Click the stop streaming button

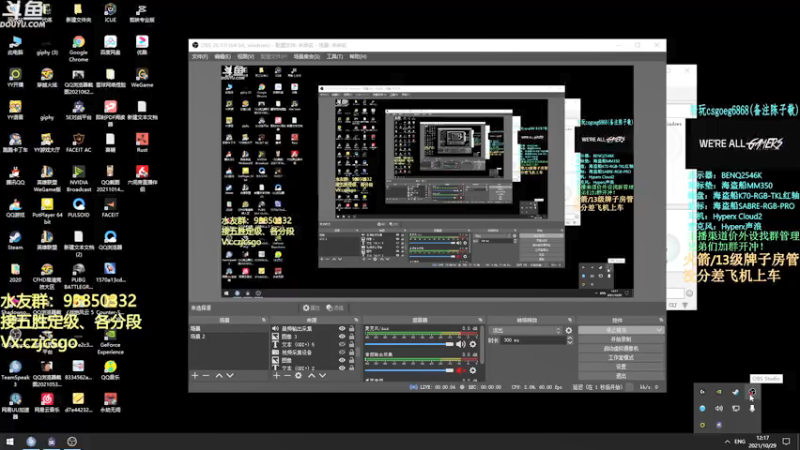[x=617, y=330]
